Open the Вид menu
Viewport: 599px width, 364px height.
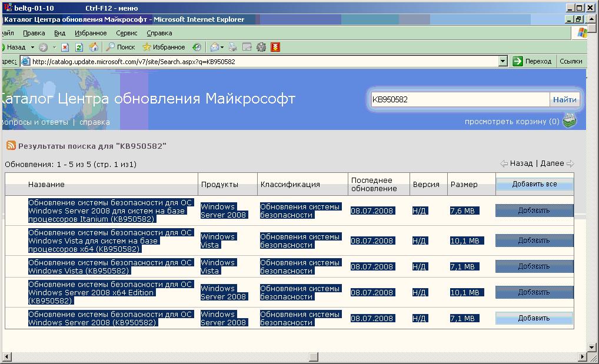coord(59,34)
